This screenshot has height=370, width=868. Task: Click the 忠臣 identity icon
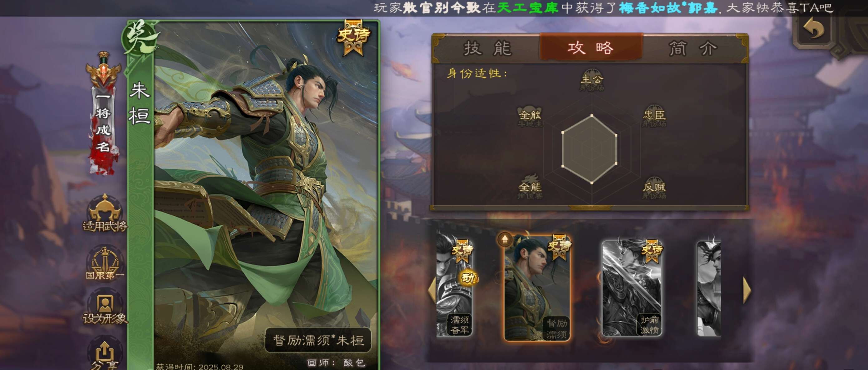pos(654,116)
